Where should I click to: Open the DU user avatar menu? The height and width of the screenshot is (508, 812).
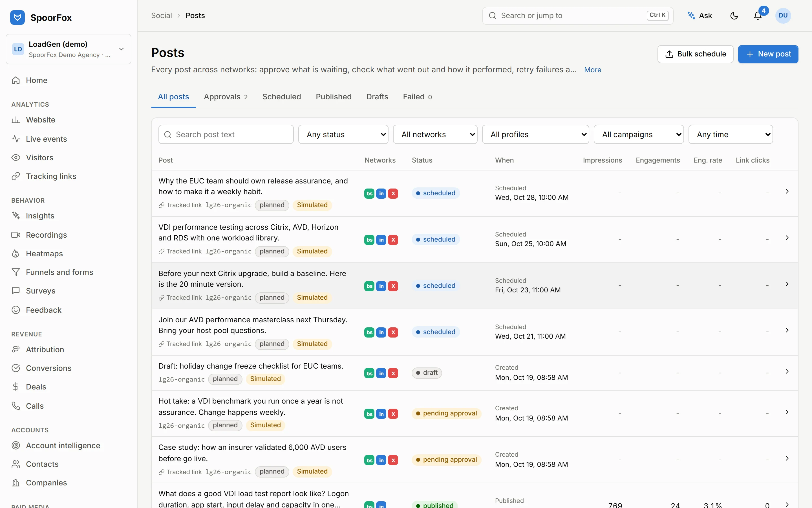783,16
